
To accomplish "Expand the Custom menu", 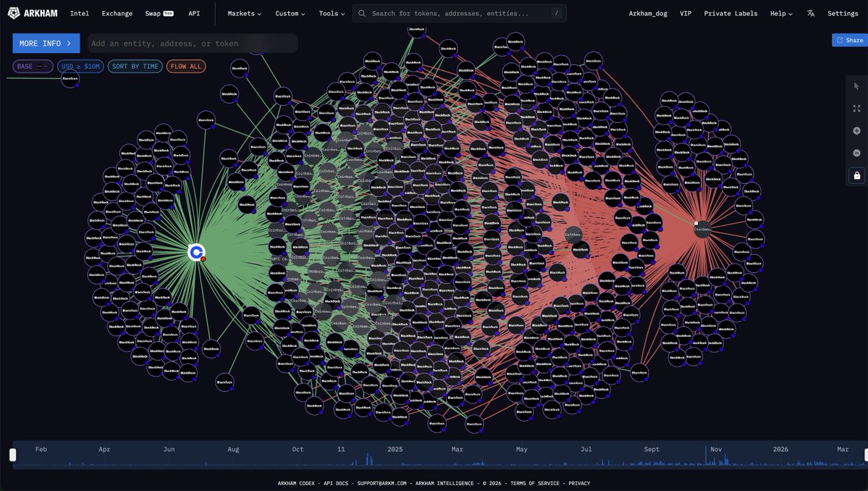I will (290, 13).
